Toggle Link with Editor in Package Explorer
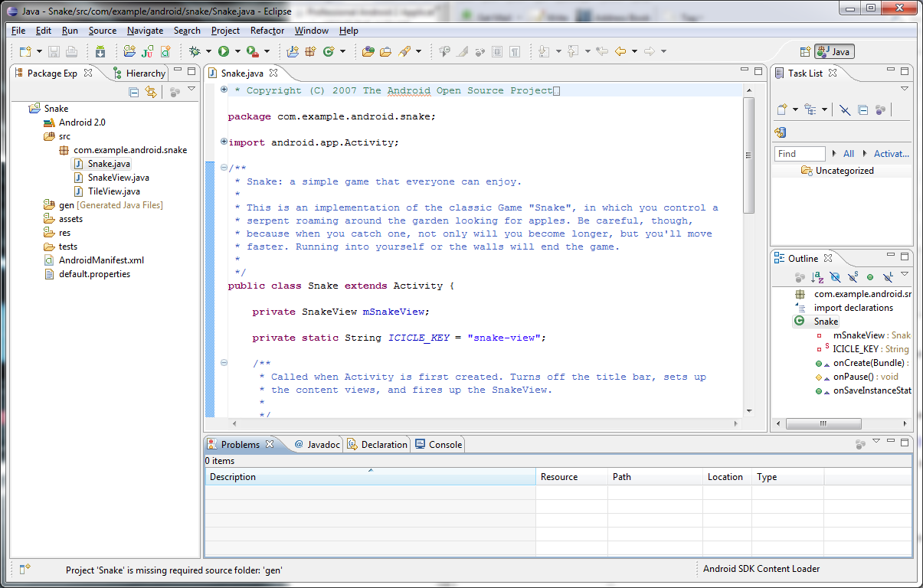 [151, 92]
